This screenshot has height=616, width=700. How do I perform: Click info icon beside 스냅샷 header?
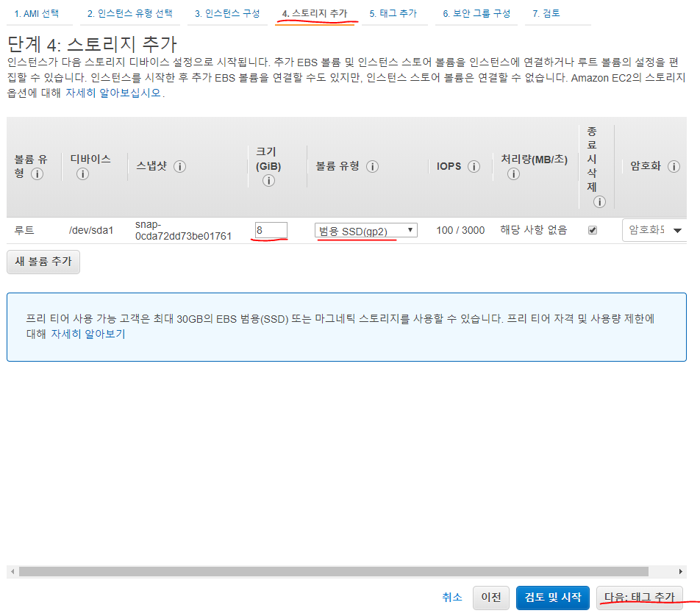pyautogui.click(x=179, y=167)
